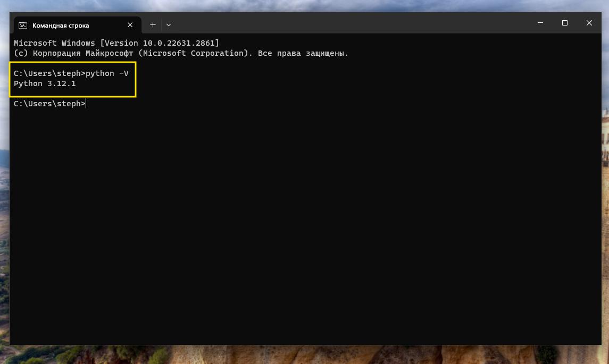Open a new terminal tab
The image size is (609, 364).
click(153, 25)
